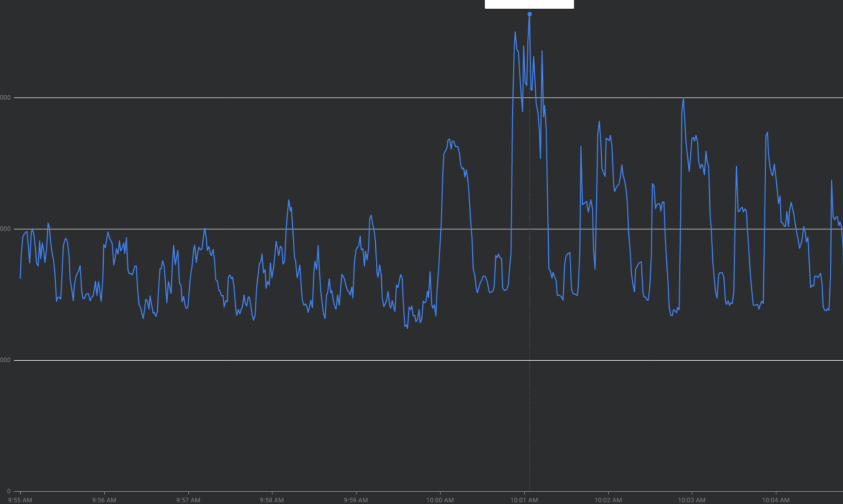Click the white tooltip box above the peak
The width and height of the screenshot is (843, 504).
pyautogui.click(x=529, y=3)
